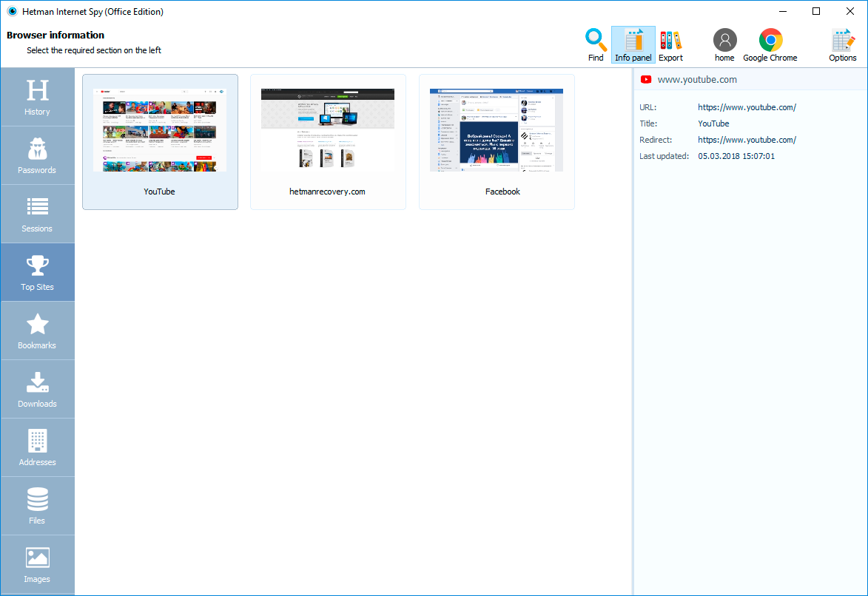
Task: Open the Images section
Action: coord(37,564)
